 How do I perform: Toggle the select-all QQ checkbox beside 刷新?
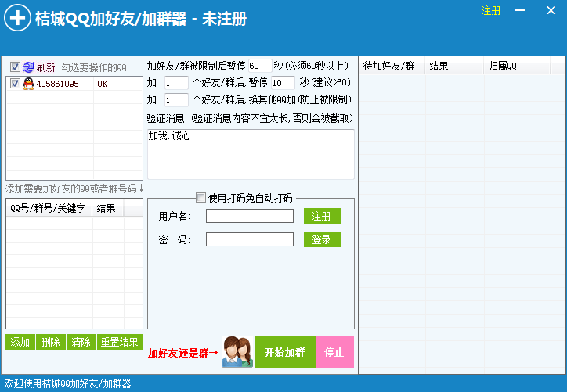pyautogui.click(x=15, y=67)
